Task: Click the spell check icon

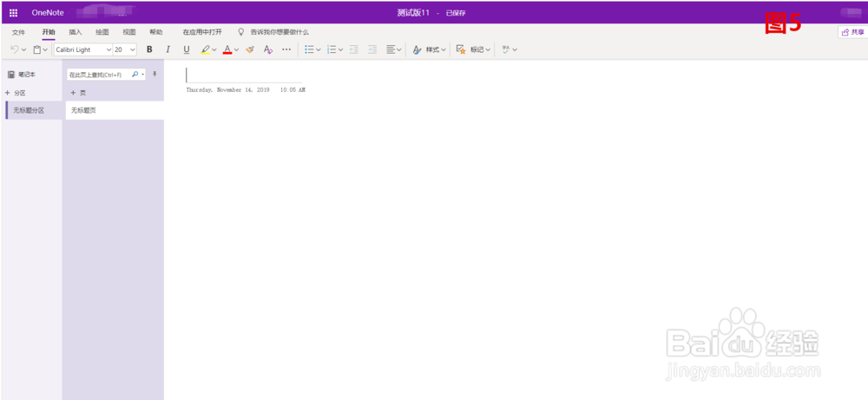Action: tap(505, 49)
